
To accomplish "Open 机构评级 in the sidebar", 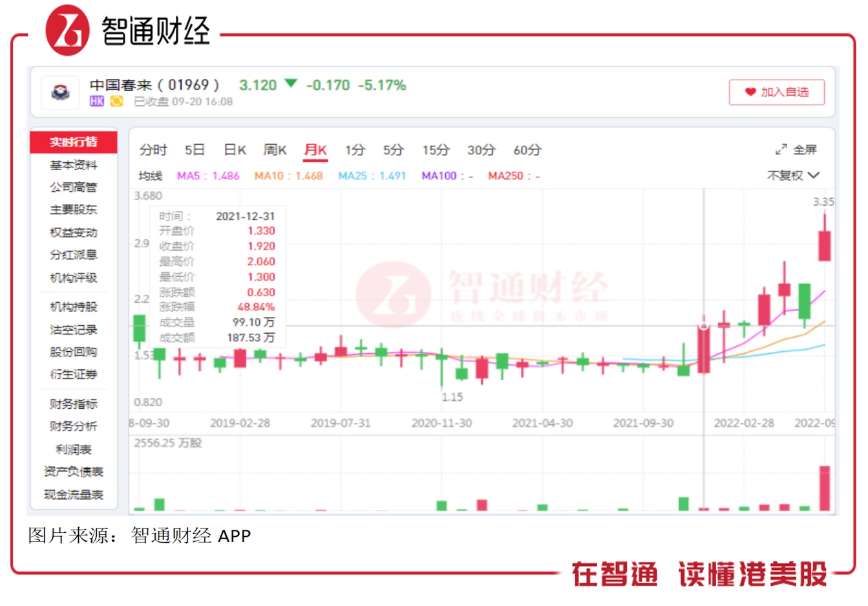I will (x=74, y=277).
